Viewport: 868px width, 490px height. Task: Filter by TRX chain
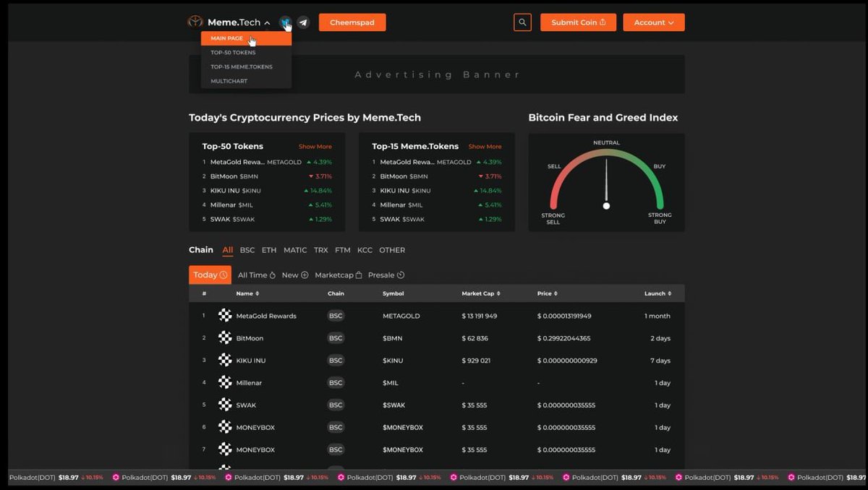click(x=321, y=250)
